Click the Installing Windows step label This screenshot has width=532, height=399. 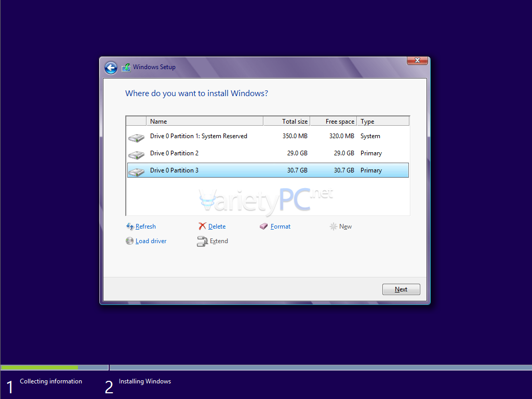(145, 381)
